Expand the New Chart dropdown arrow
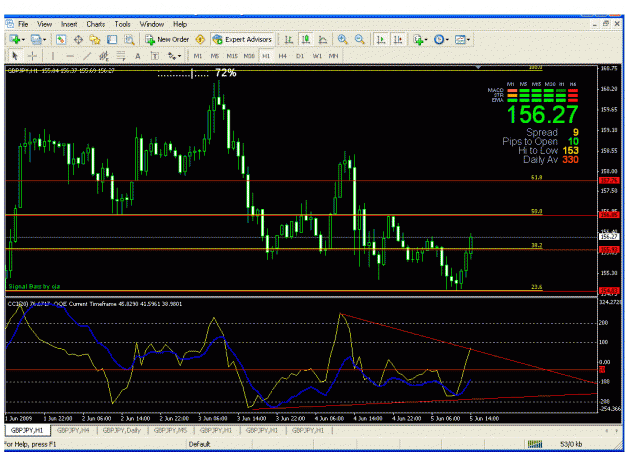This screenshot has width=625, height=452. pyautogui.click(x=23, y=40)
